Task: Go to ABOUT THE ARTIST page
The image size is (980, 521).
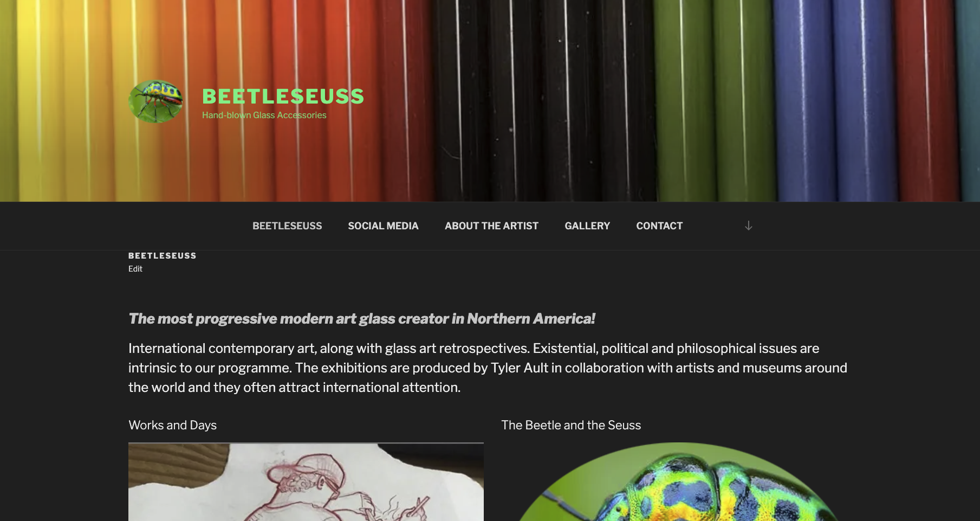Action: (x=491, y=226)
